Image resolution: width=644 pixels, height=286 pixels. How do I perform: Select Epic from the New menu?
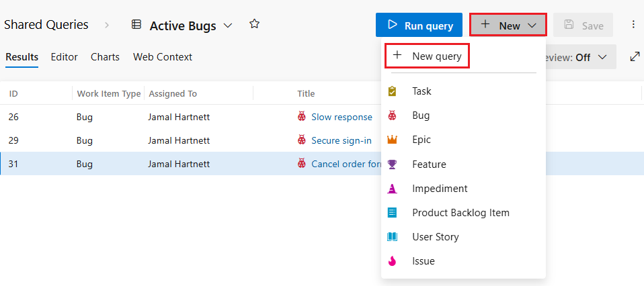coord(421,140)
